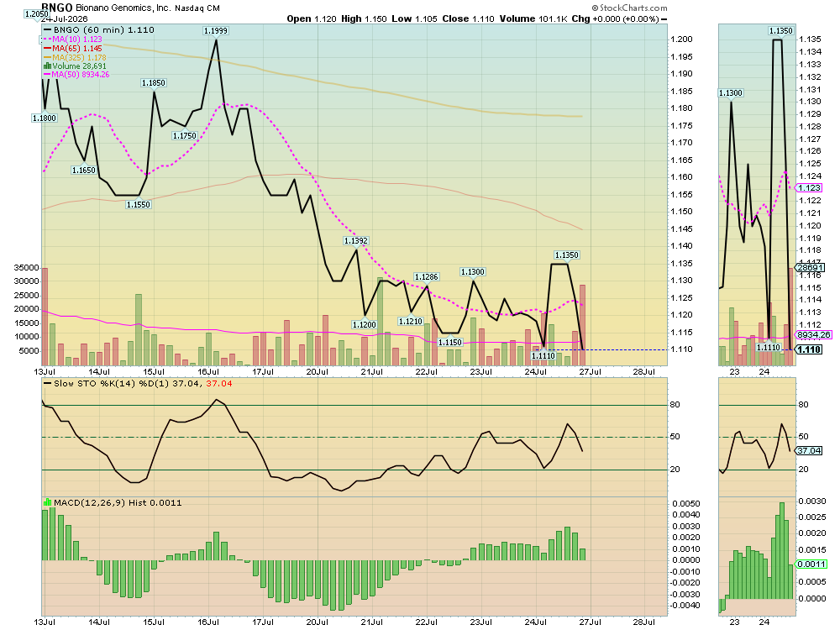The height and width of the screenshot is (630, 840).
Task: Click the 1.1999 peak price label
Action: click(216, 30)
